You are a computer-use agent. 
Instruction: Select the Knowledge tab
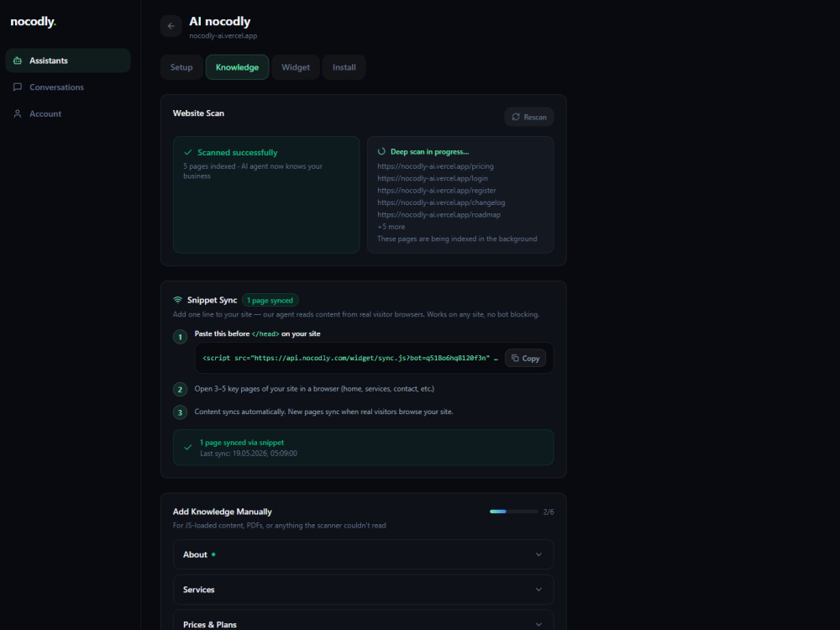click(238, 67)
